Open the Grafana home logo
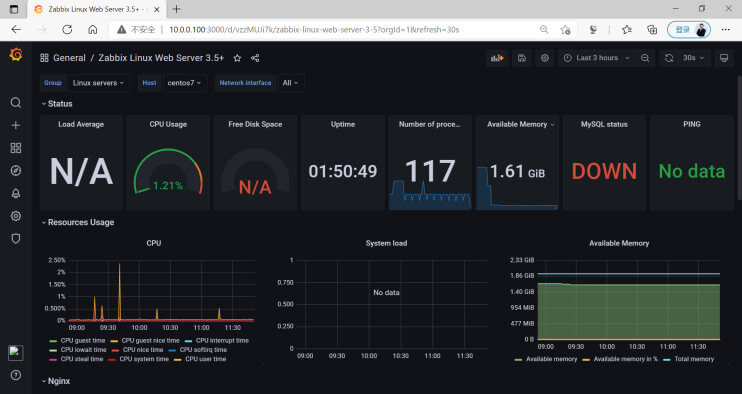The height and width of the screenshot is (394, 742). (x=16, y=55)
